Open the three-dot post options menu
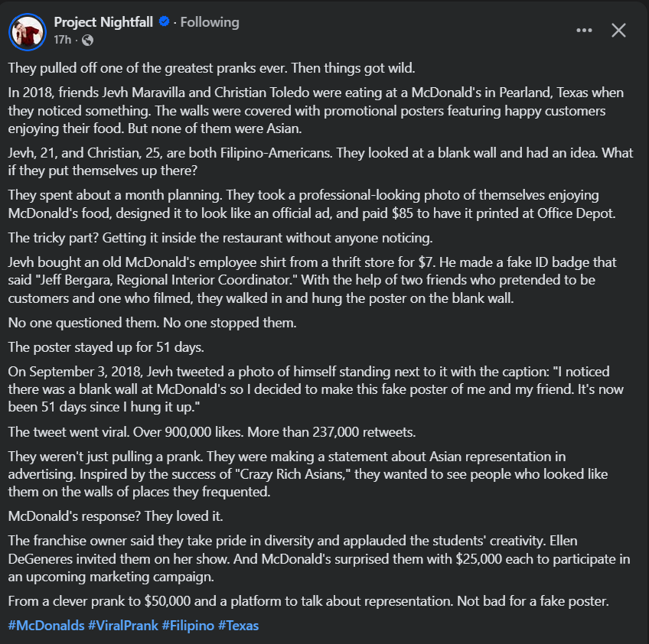This screenshot has height=644, width=649. pos(584,31)
